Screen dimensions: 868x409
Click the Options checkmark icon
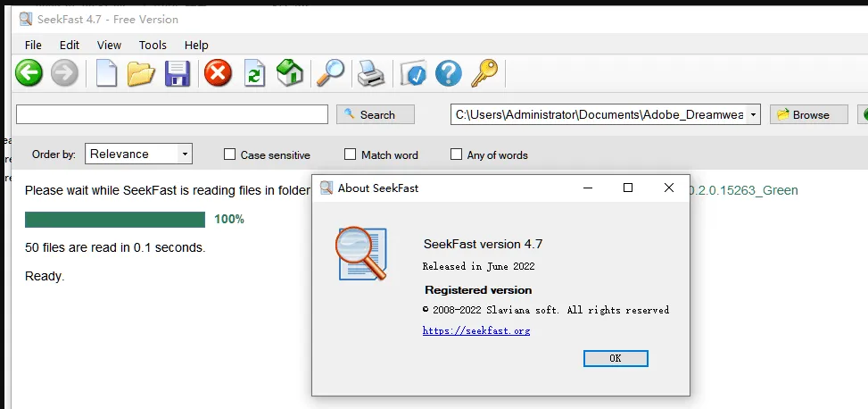(413, 73)
